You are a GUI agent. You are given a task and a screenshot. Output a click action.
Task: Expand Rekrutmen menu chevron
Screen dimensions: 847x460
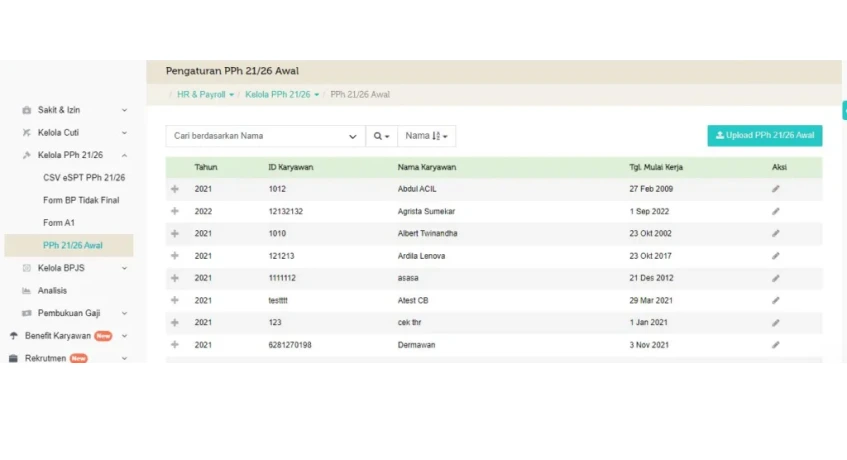click(x=124, y=358)
